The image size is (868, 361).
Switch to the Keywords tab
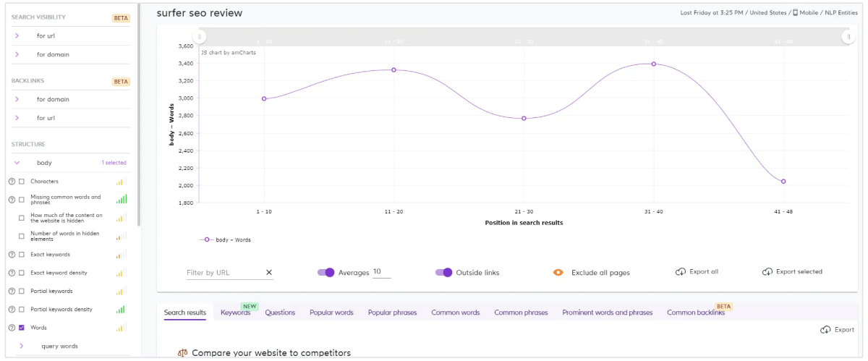click(235, 313)
